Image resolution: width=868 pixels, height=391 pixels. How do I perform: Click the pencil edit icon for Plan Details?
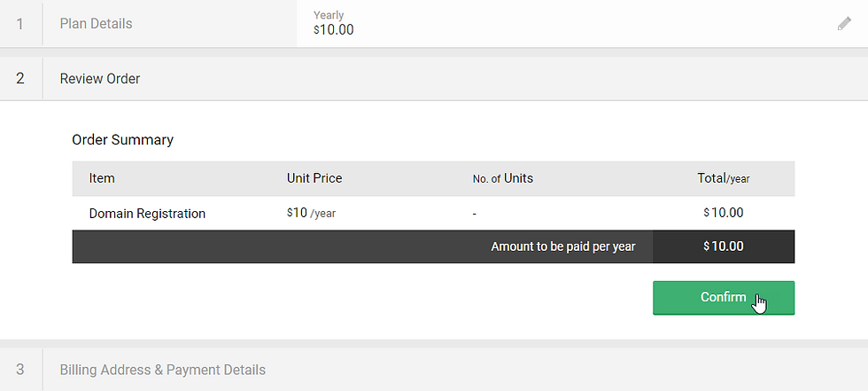point(844,24)
